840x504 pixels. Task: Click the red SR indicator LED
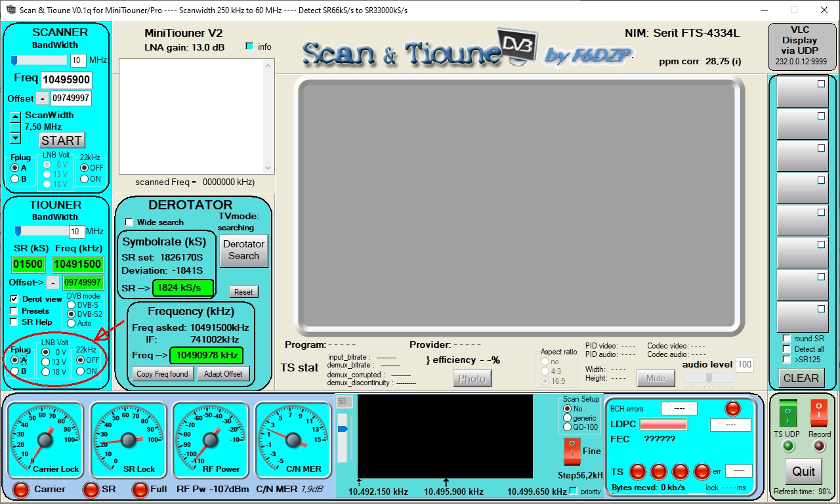pos(91,490)
